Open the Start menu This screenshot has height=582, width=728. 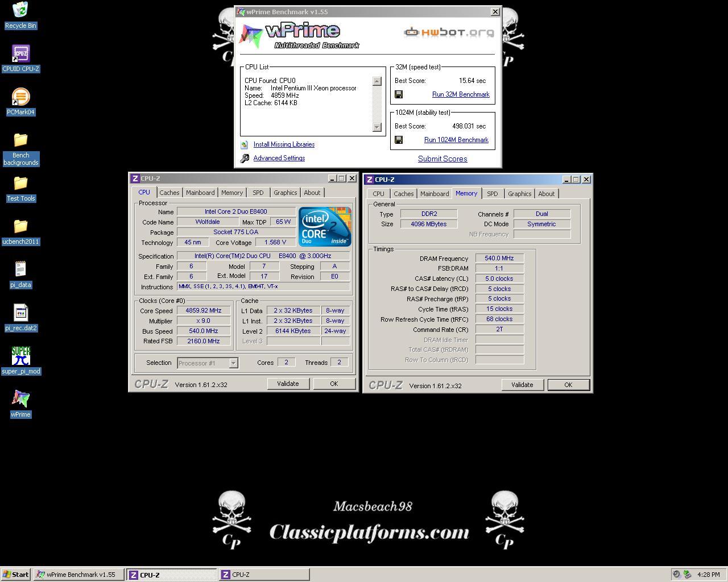pyautogui.click(x=16, y=575)
